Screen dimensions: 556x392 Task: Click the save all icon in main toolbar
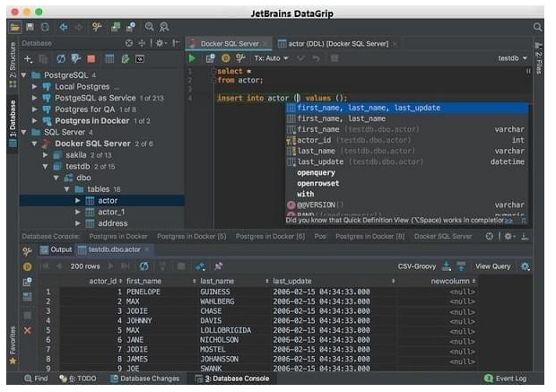(30, 27)
